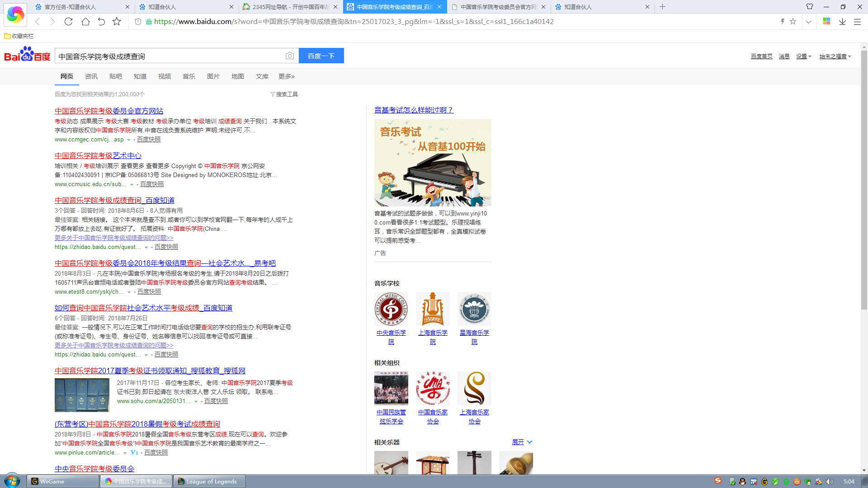Screen dimensions: 868x488
Task: Open the 搜索工具 filter
Action: [x=284, y=94]
